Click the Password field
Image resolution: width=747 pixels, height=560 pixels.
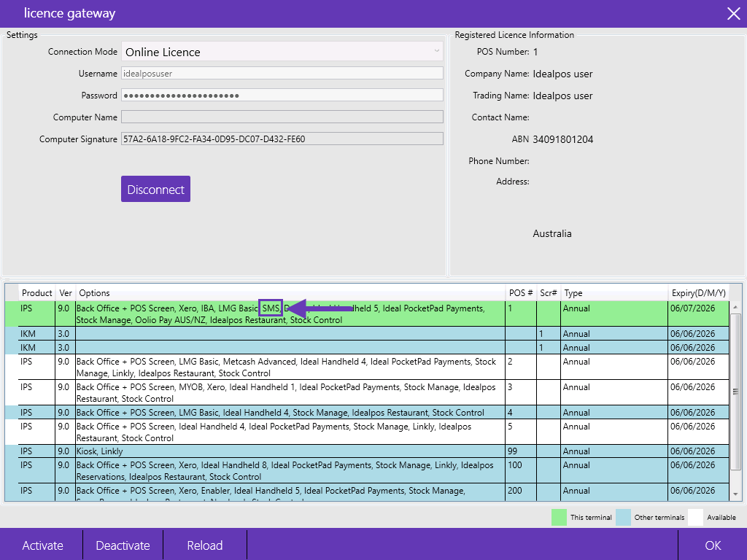(x=282, y=96)
